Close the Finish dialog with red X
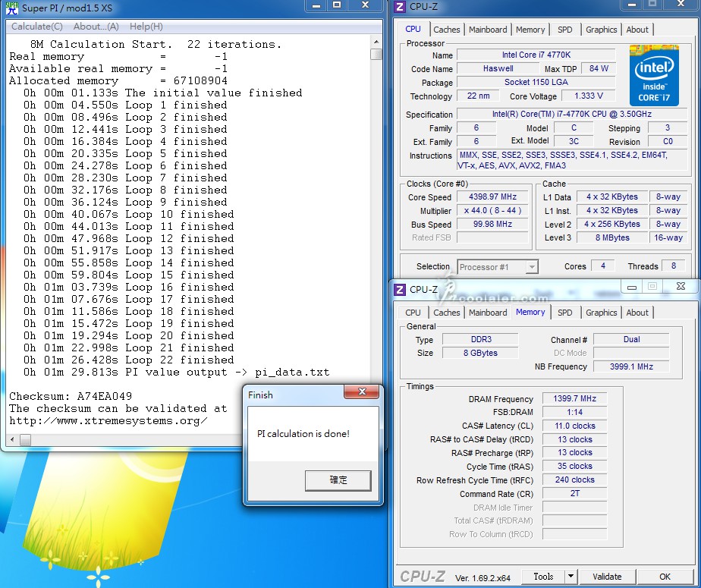701x588 pixels. tap(362, 391)
